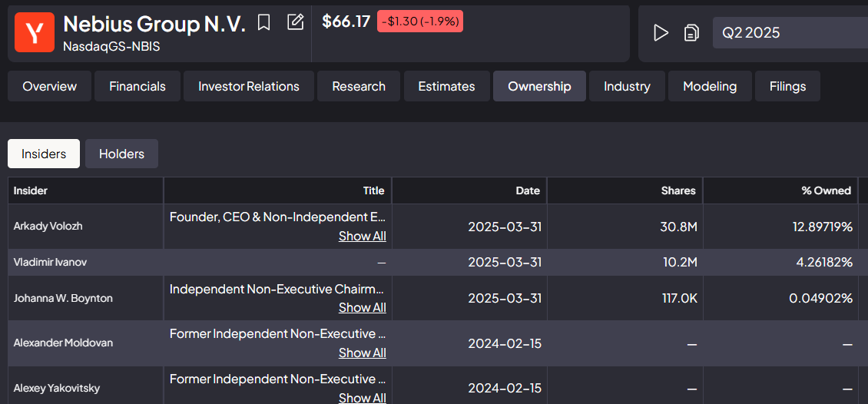Image resolution: width=868 pixels, height=404 pixels.
Task: Bookmark Nebius Group N.V. stock
Action: coord(264,23)
